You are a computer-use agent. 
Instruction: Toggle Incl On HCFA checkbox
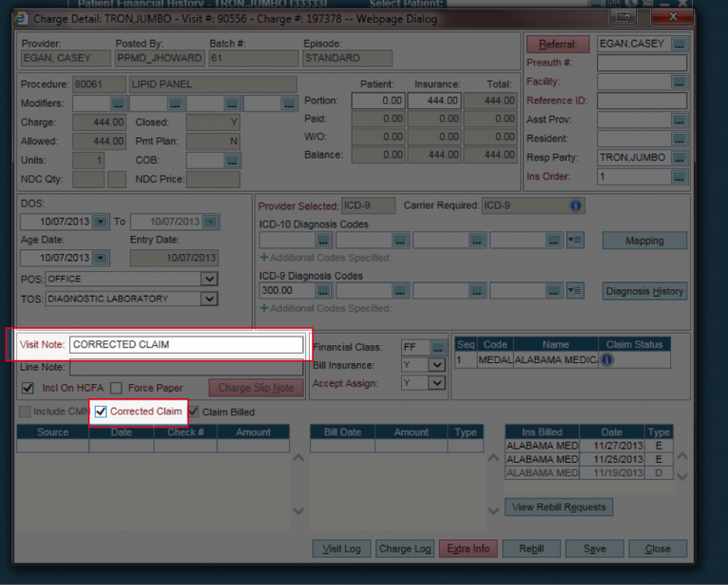click(27, 388)
